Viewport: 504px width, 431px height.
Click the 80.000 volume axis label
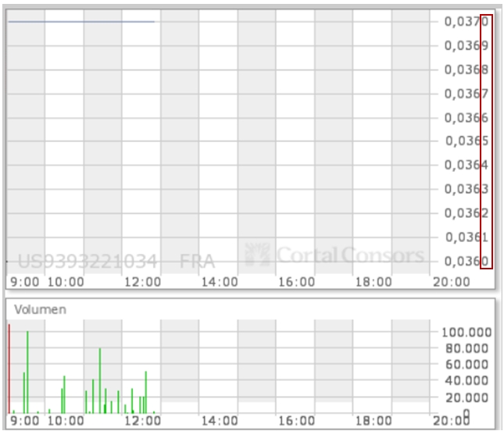point(467,348)
